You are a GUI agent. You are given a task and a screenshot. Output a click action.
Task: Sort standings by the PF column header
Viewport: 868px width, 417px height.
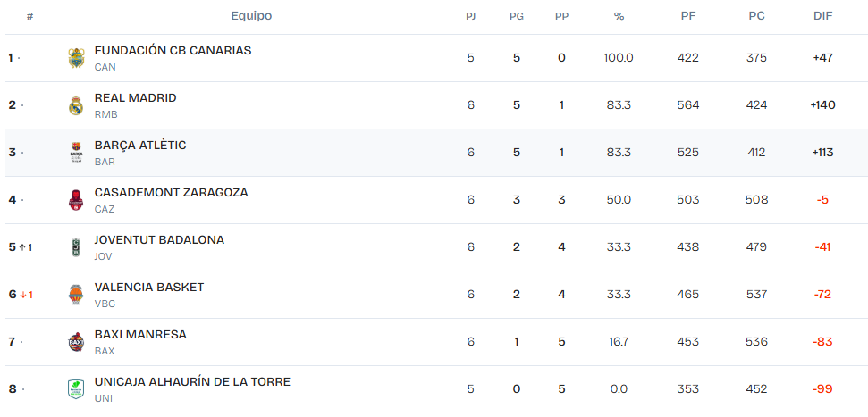(x=688, y=16)
